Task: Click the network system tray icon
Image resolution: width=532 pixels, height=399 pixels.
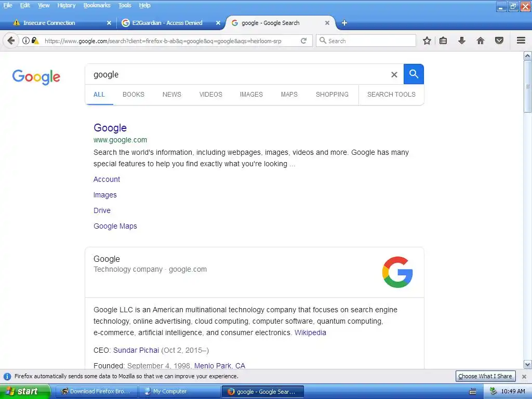Action: pos(494,391)
